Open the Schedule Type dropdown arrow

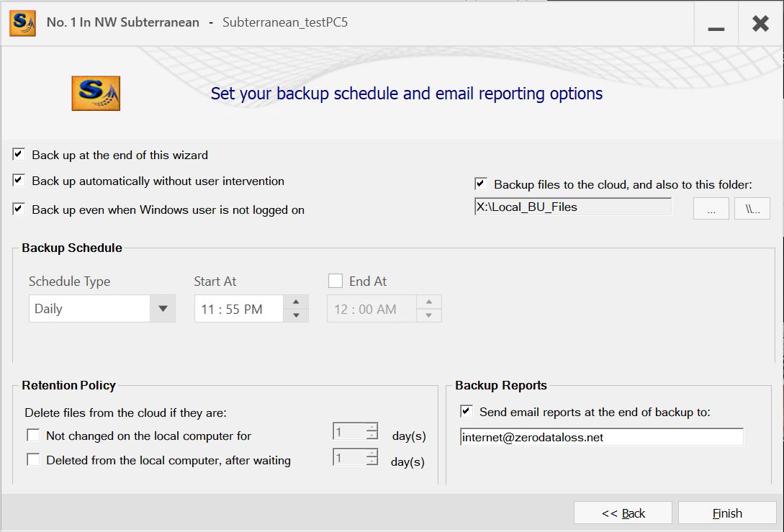click(x=163, y=309)
